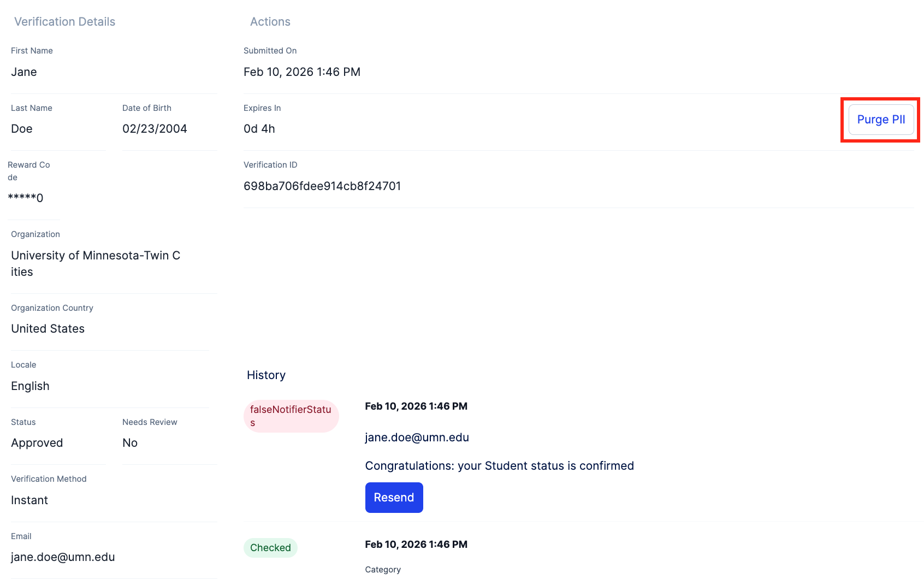This screenshot has width=924, height=579.
Task: Click the Verification Method value Instant
Action: click(x=29, y=500)
